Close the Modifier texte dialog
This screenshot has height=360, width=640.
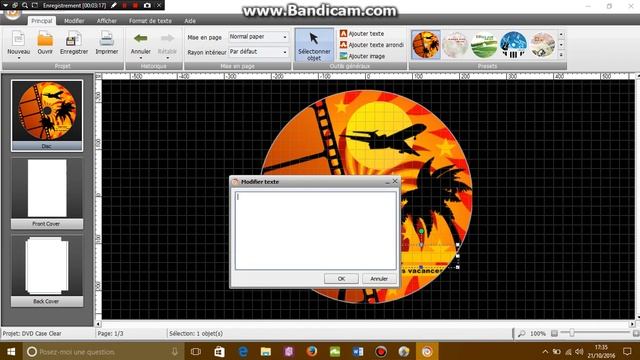coord(395,181)
